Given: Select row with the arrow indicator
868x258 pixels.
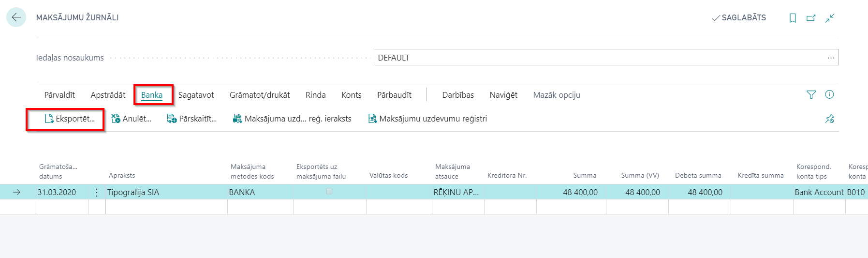Looking at the screenshot, I should [x=16, y=192].
